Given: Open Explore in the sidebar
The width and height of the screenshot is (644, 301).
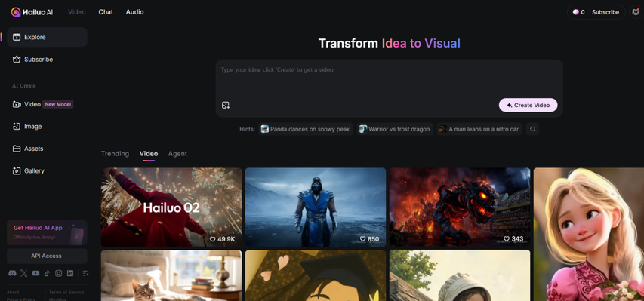Looking at the screenshot, I should click(47, 37).
